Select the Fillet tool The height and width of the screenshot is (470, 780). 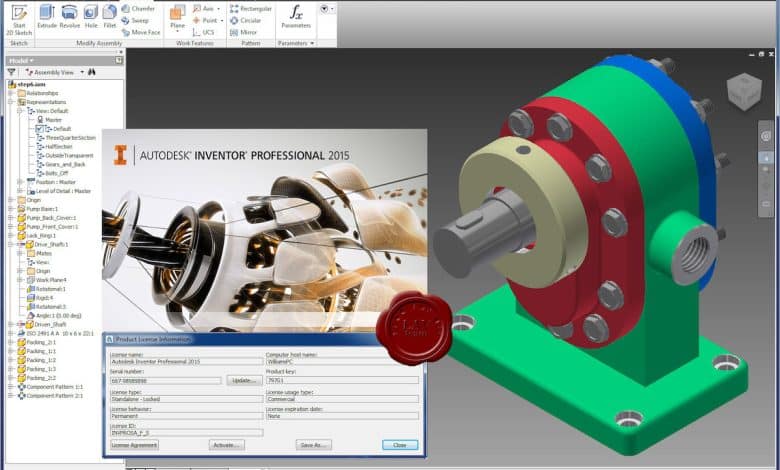click(x=109, y=16)
